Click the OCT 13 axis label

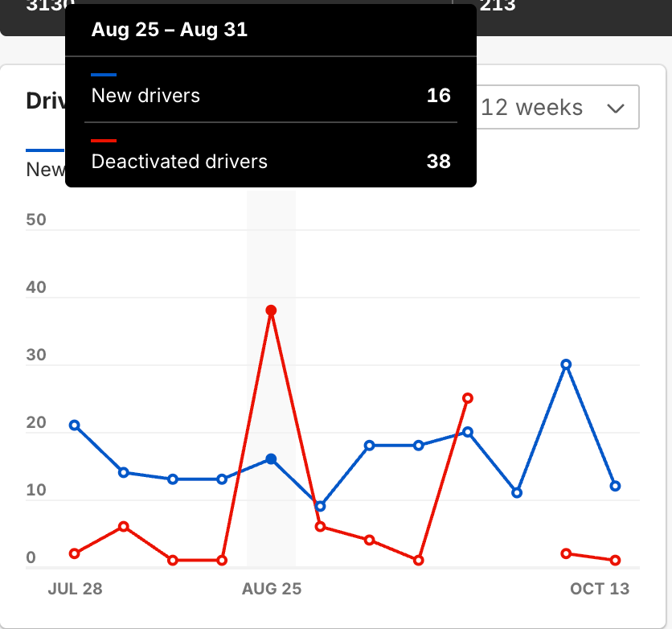click(x=600, y=589)
